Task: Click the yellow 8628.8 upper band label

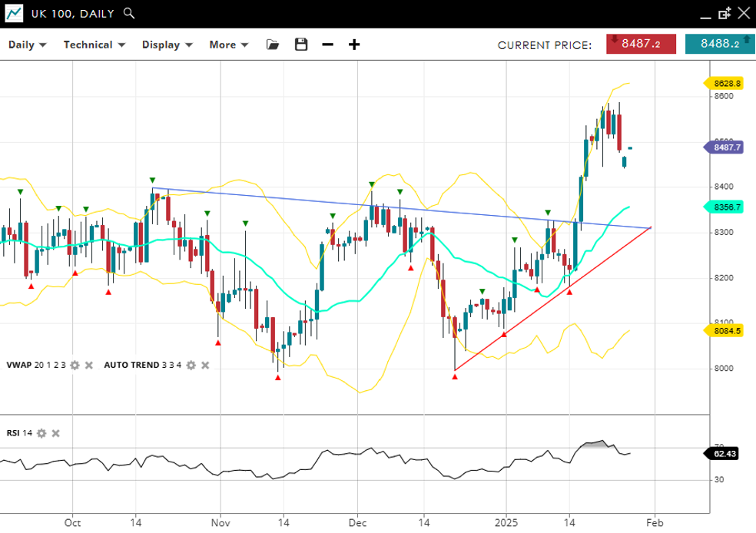Action: (725, 83)
